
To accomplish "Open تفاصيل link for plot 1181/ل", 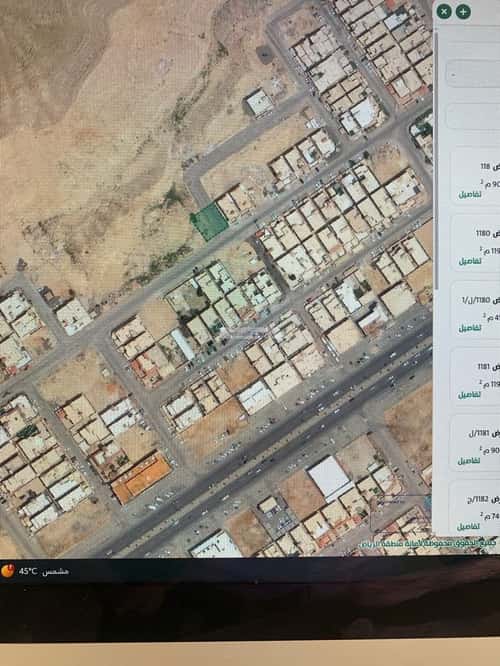I will [x=469, y=460].
